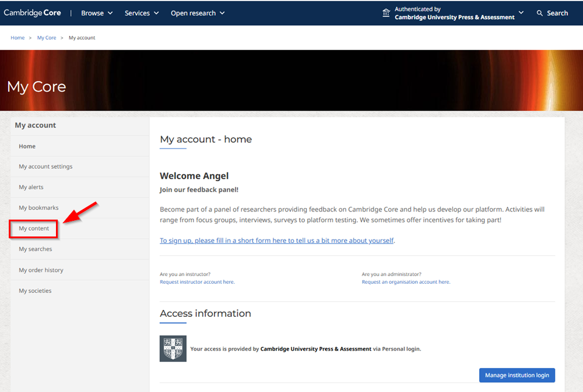Open the Services menu
583x392 pixels.
[142, 13]
